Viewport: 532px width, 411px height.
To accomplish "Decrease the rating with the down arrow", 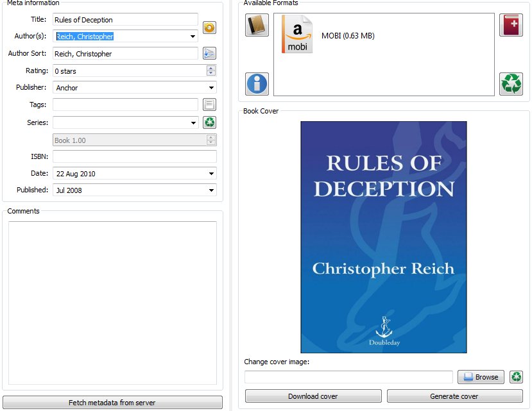I will 210,73.
